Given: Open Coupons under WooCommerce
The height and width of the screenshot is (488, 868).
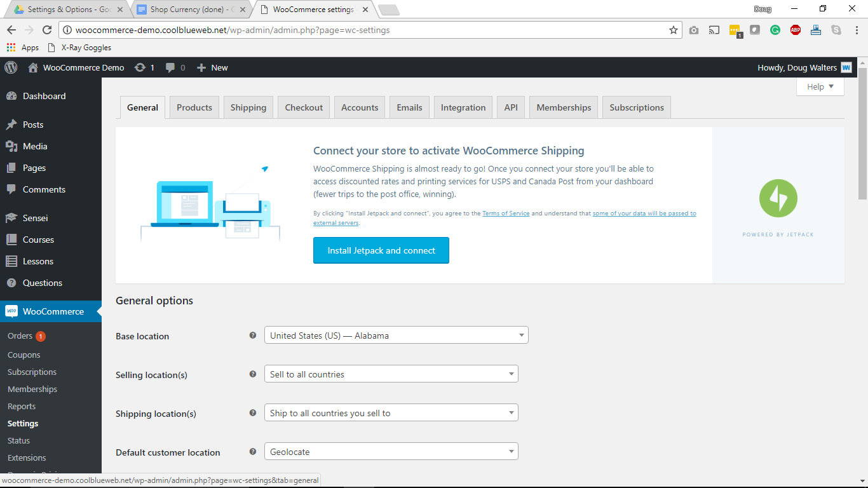Looking at the screenshot, I should pyautogui.click(x=24, y=355).
